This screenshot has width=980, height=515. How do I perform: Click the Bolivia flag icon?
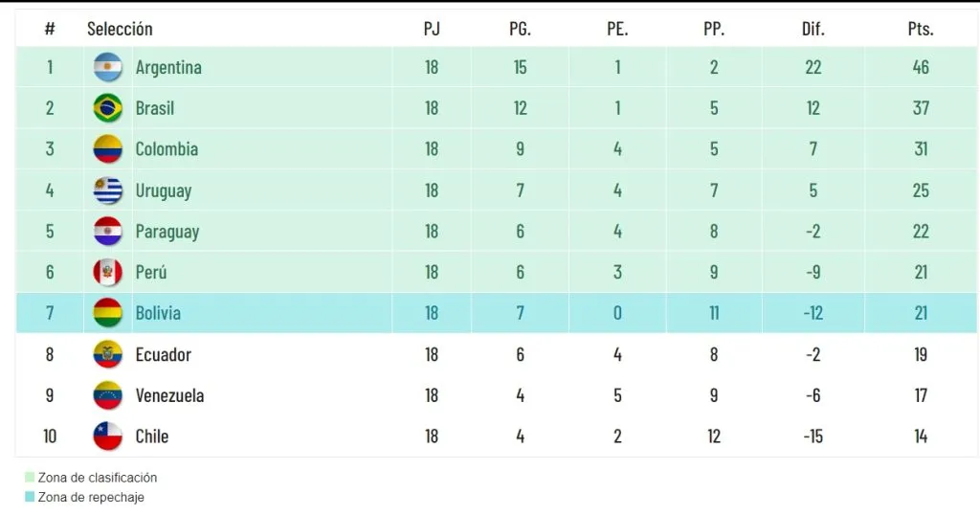coord(108,313)
